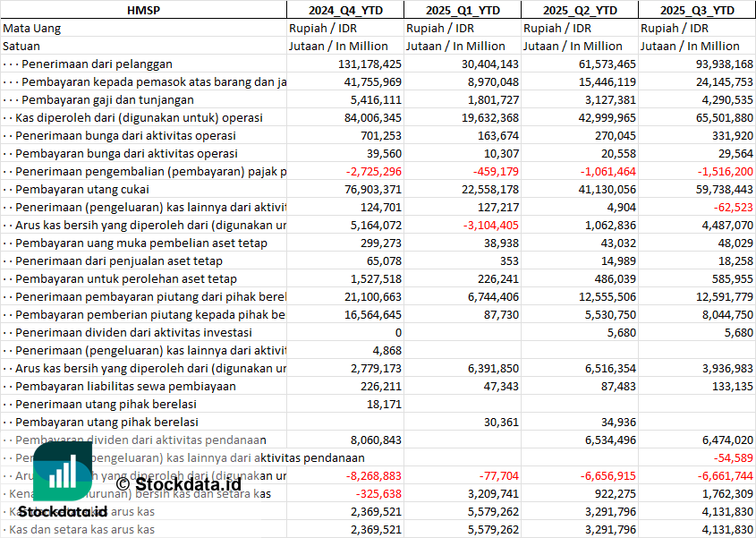Select value 16,564,645
The height and width of the screenshot is (538, 756).
coord(373,314)
